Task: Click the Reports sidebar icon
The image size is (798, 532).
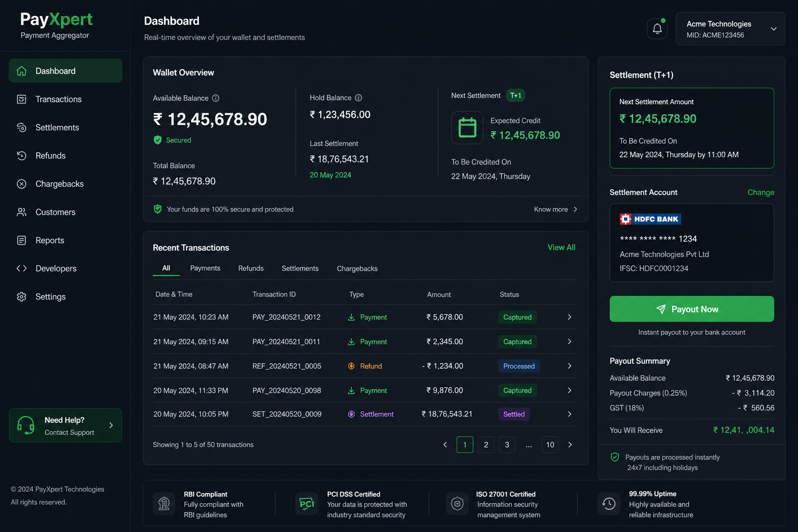Action: click(21, 240)
